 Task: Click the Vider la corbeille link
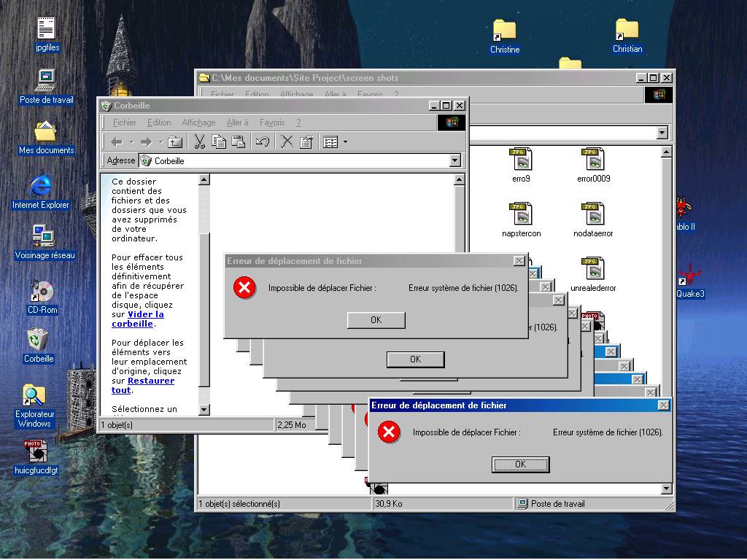[x=138, y=319]
